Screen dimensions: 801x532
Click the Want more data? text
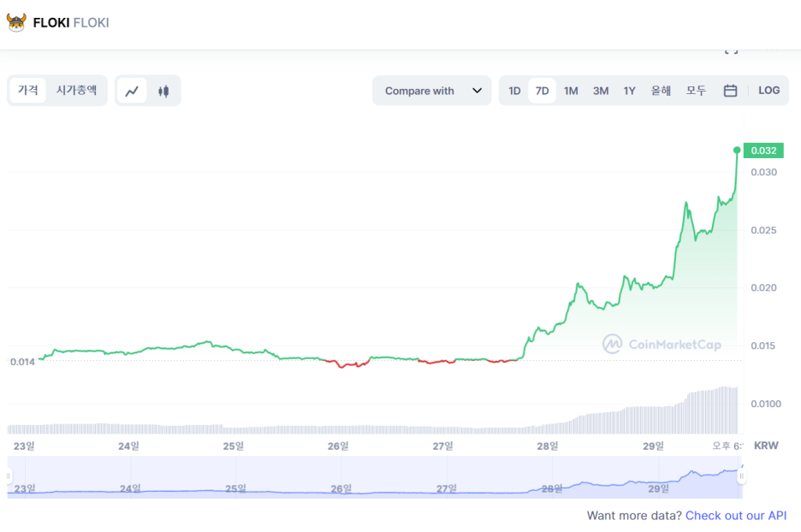tap(634, 516)
